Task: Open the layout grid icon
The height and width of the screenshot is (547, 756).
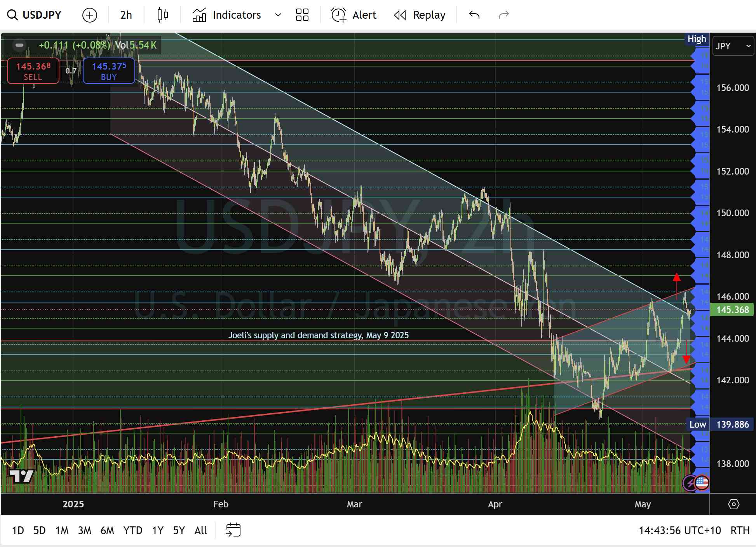Action: [302, 15]
